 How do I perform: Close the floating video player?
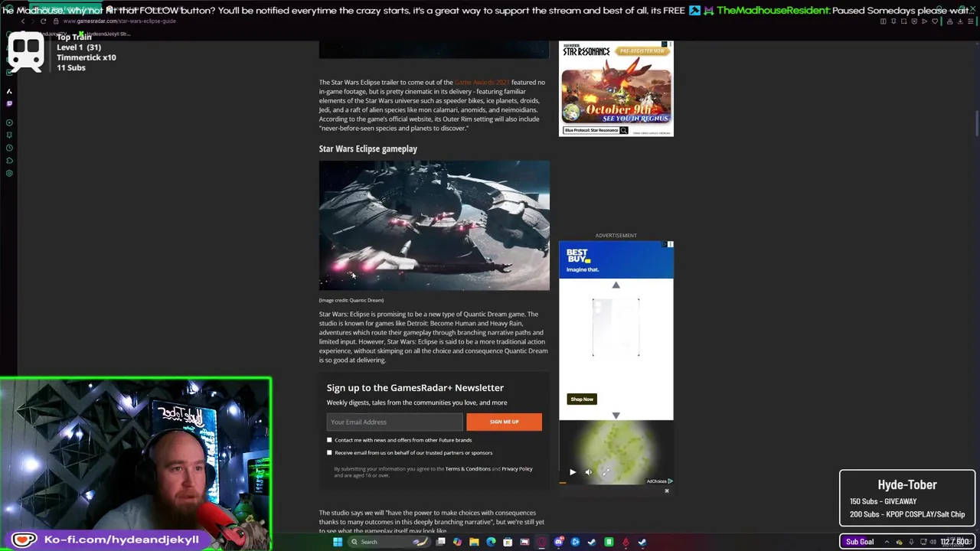tap(666, 491)
